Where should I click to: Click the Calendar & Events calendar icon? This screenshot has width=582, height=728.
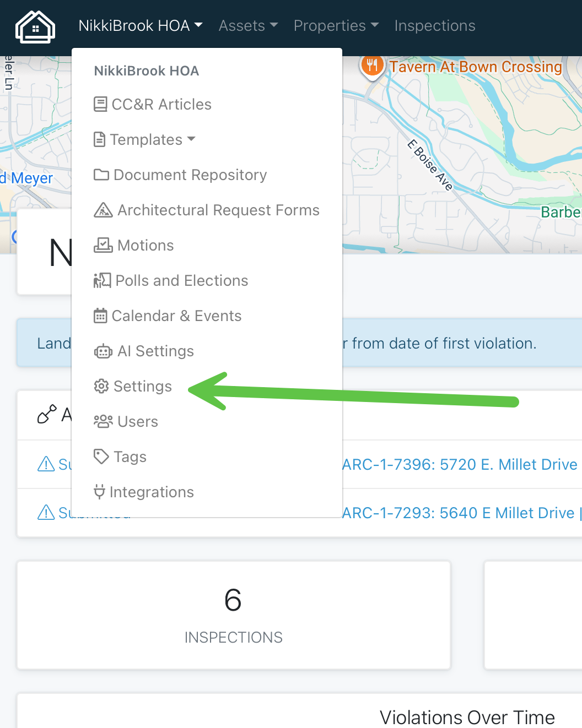coord(100,316)
